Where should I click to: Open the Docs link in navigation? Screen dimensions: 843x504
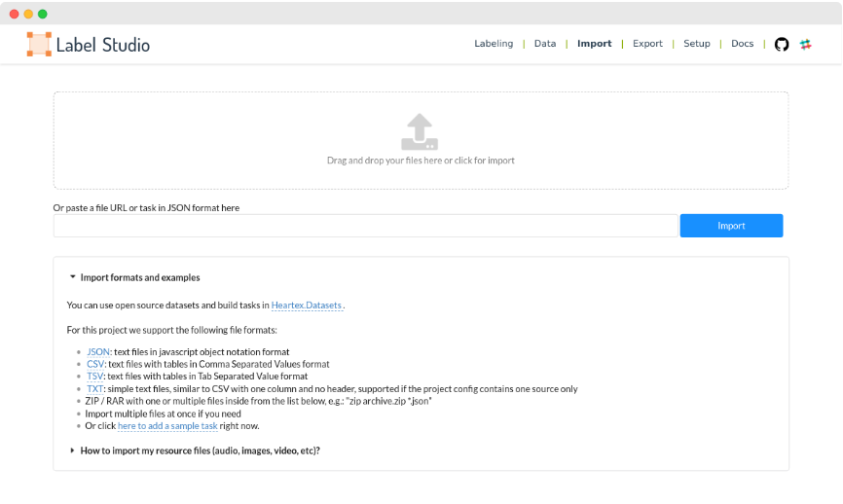tap(742, 44)
